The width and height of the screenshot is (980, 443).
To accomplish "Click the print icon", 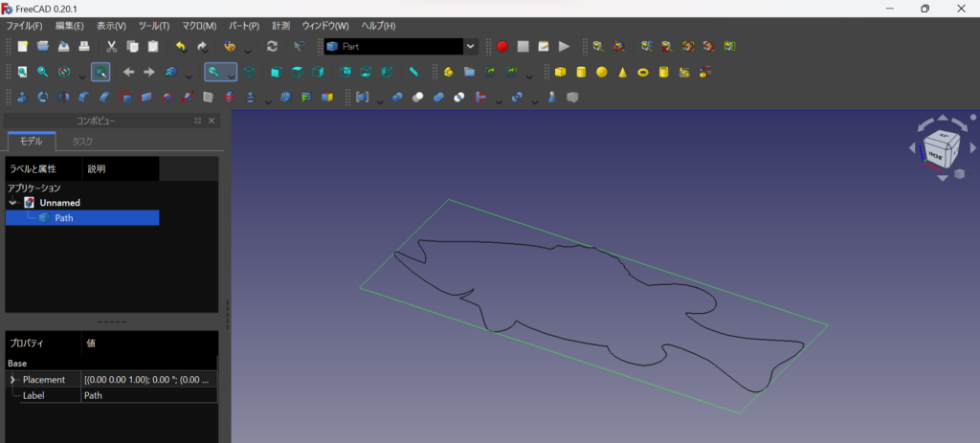I will (84, 46).
